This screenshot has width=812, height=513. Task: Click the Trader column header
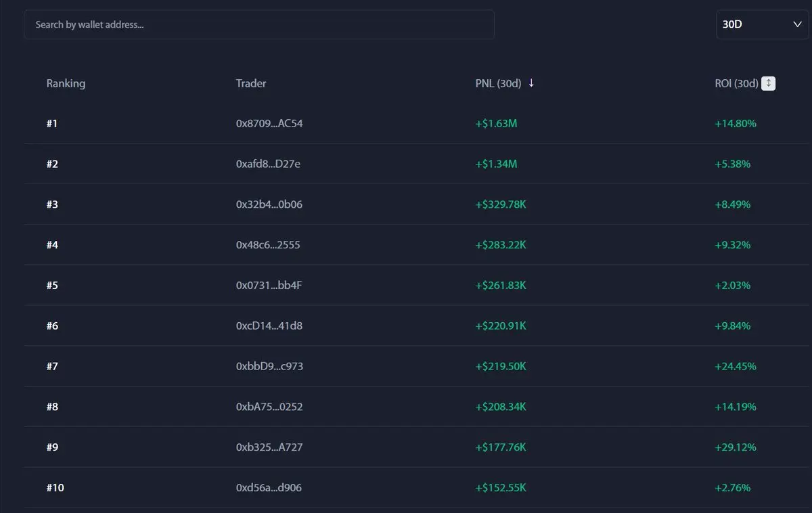[251, 83]
